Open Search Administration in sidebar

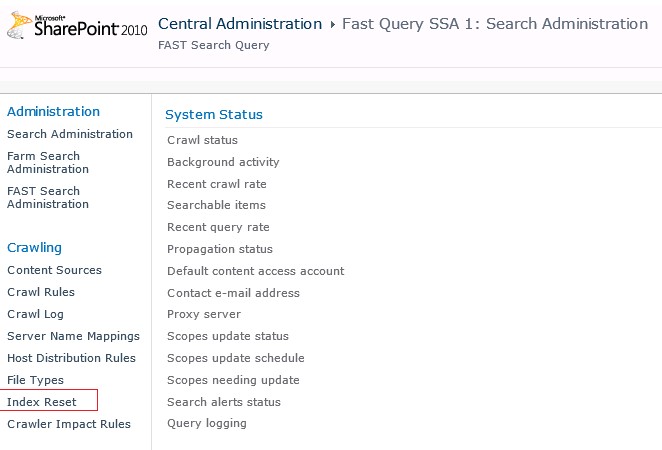(x=69, y=134)
